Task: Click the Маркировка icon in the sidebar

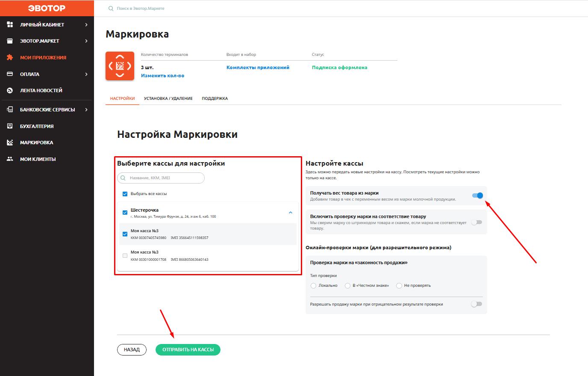Action: pos(10,143)
